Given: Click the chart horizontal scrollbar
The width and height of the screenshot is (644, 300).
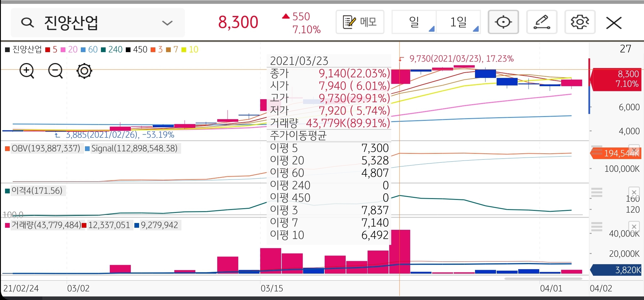Looking at the screenshot, I should click(543, 279).
